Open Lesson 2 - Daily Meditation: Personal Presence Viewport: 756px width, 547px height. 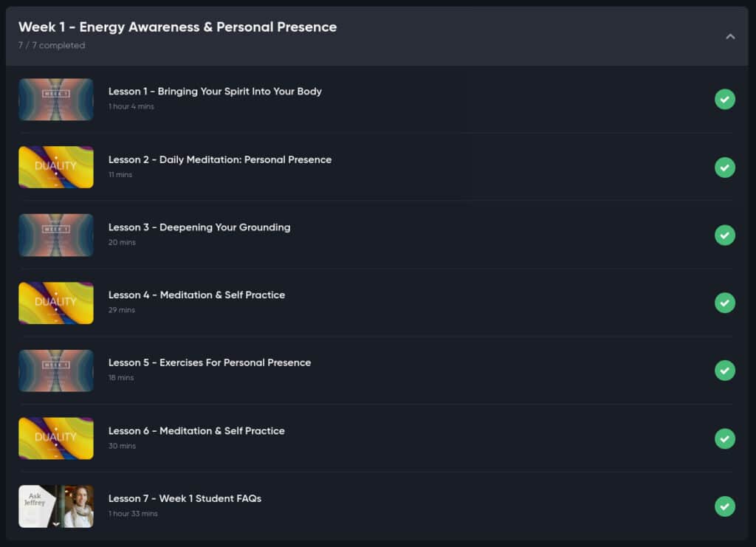(220, 159)
